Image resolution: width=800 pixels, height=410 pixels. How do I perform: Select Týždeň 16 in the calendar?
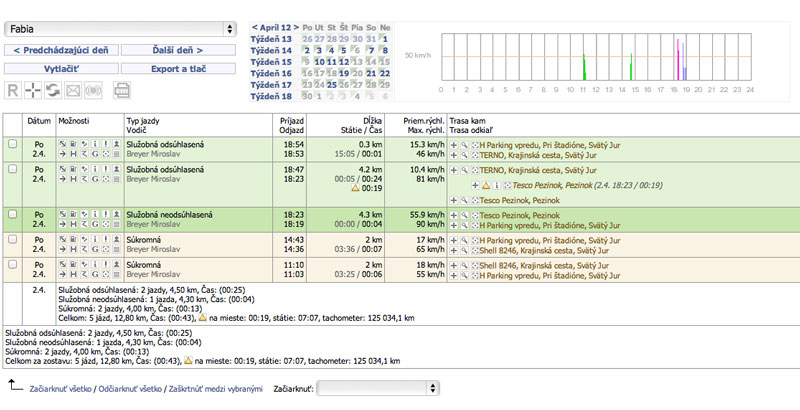(271, 73)
